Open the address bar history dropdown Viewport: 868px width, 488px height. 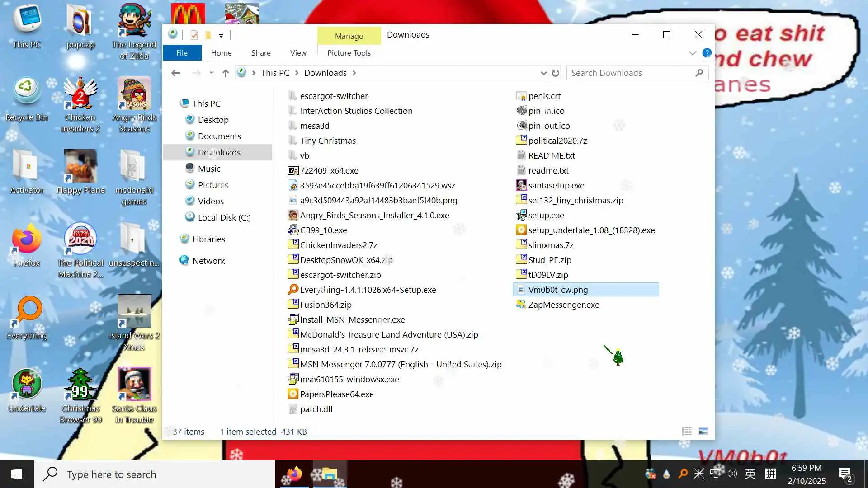[x=543, y=73]
